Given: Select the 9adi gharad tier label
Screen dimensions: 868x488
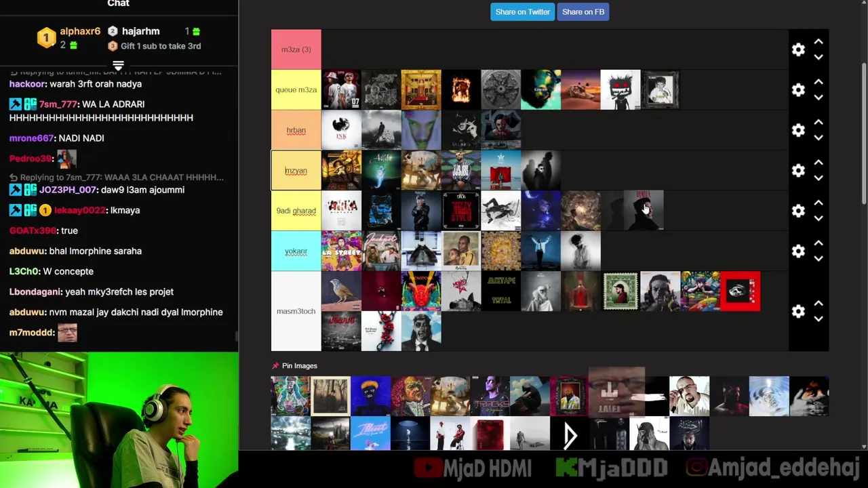Looking at the screenshot, I should 296,211.
